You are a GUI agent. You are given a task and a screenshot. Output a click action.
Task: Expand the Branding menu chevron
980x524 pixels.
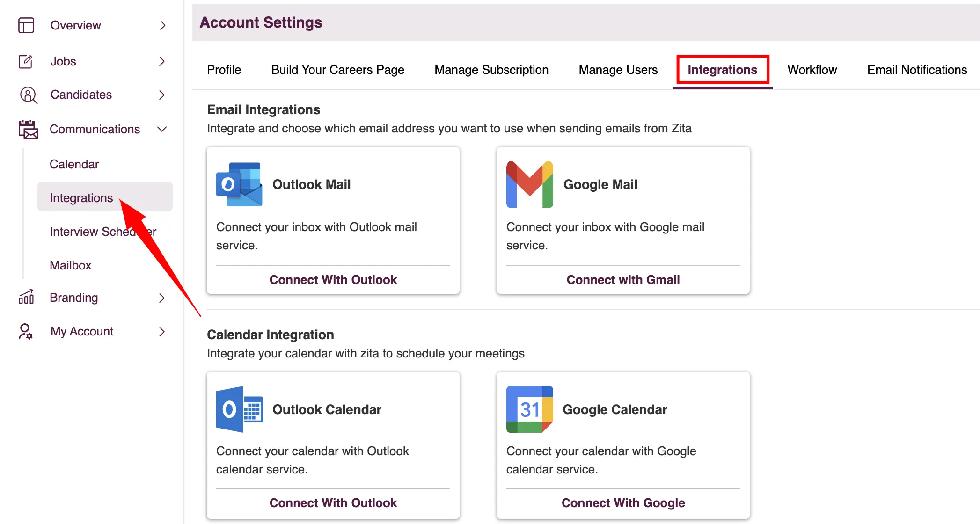[162, 298]
